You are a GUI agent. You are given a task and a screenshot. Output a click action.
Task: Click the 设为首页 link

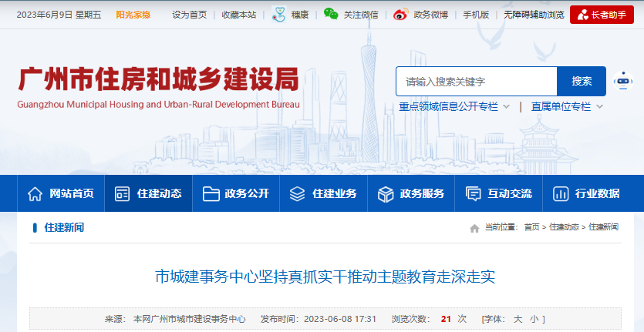pyautogui.click(x=189, y=15)
